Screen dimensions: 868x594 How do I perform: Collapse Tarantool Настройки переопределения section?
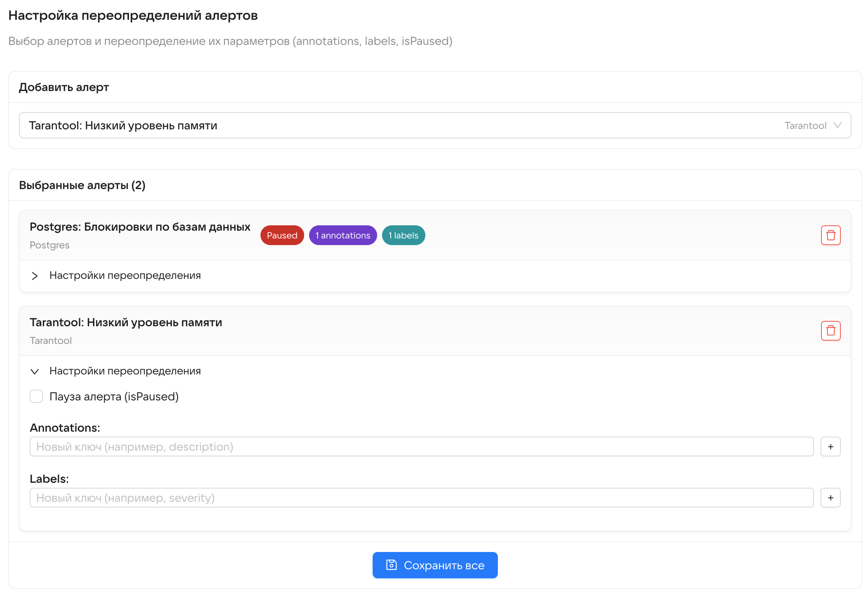35,371
